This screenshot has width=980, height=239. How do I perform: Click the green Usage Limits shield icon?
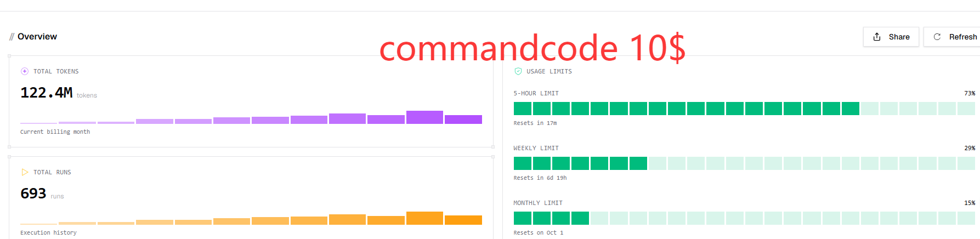click(x=518, y=71)
